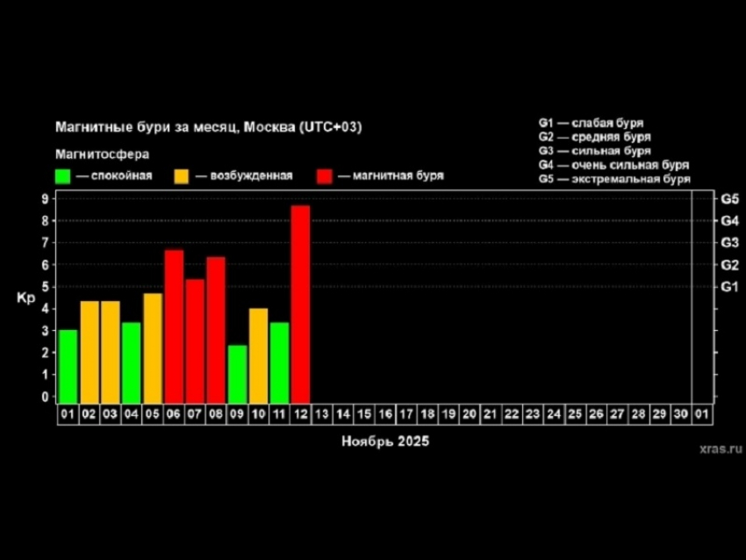Select the orange bar for day 05
The image size is (746, 560).
coord(153,347)
